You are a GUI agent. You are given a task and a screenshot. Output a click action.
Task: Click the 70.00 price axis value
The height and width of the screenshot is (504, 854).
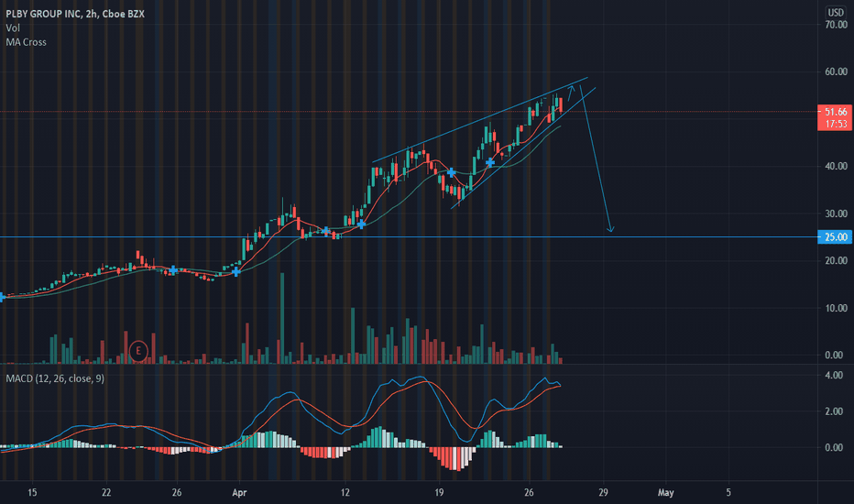836,25
